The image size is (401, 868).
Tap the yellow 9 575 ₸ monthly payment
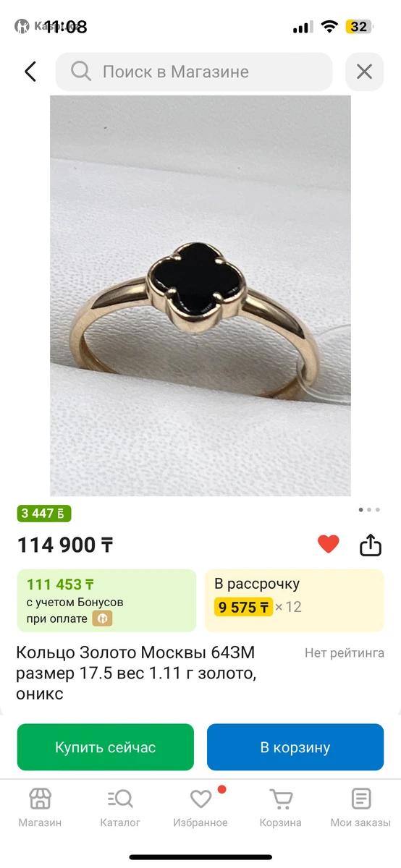[243, 607]
